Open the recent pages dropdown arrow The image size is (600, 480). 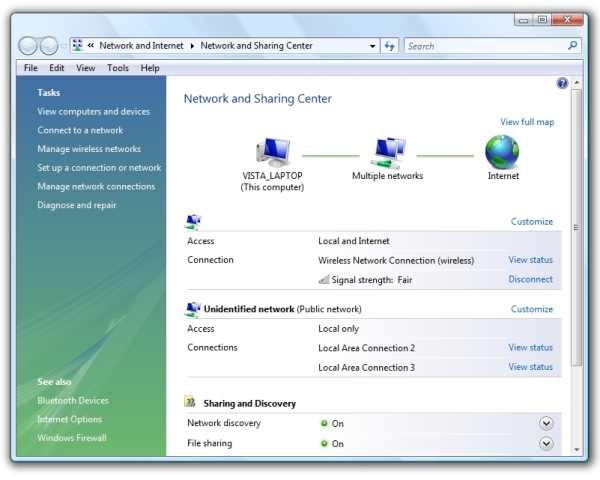click(x=64, y=46)
